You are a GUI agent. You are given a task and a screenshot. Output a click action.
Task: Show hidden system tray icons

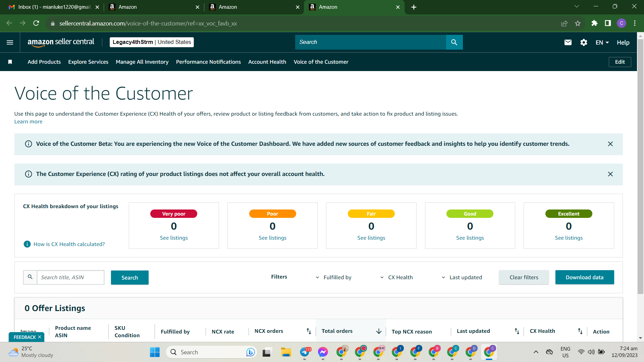(536, 352)
